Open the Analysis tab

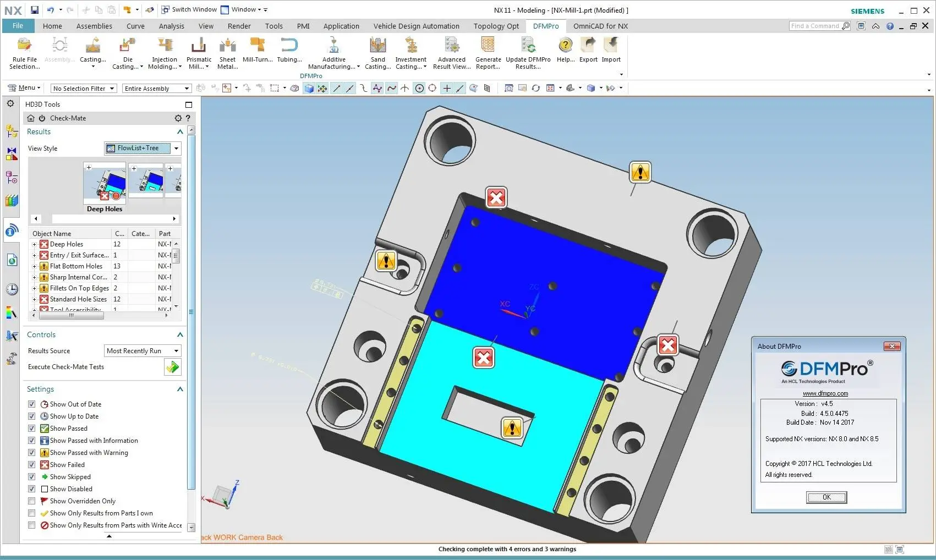tap(172, 26)
